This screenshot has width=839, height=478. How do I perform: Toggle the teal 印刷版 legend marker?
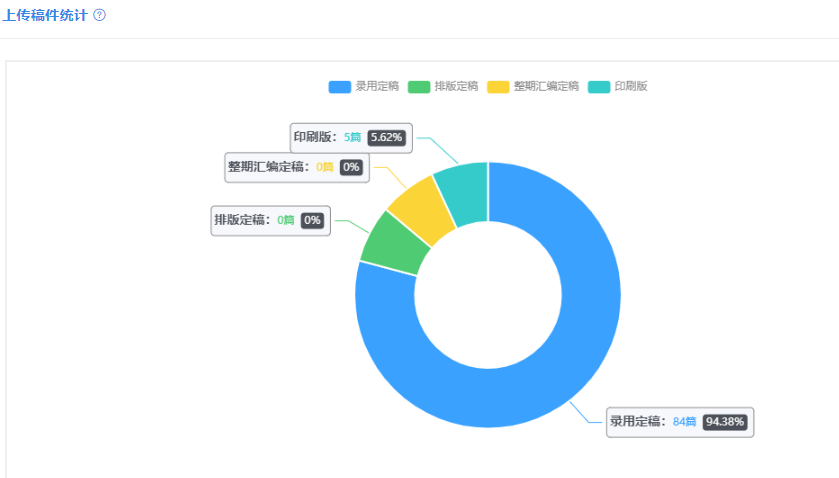click(x=598, y=87)
